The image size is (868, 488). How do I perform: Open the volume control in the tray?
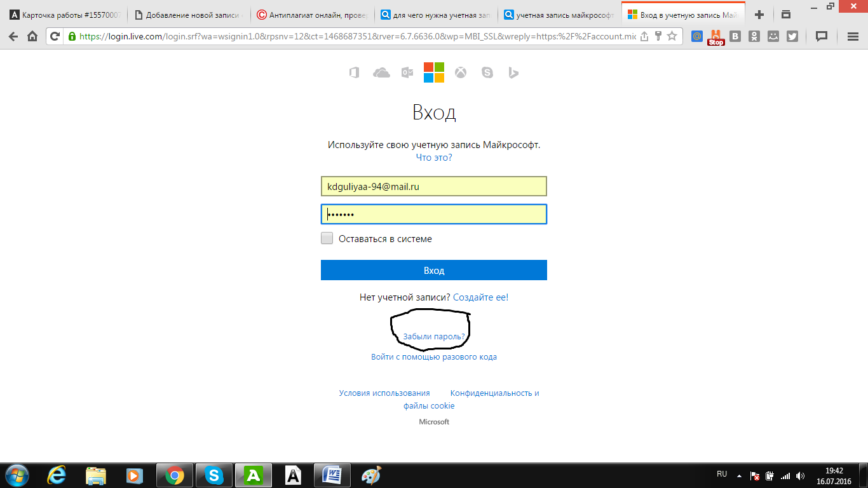[799, 475]
